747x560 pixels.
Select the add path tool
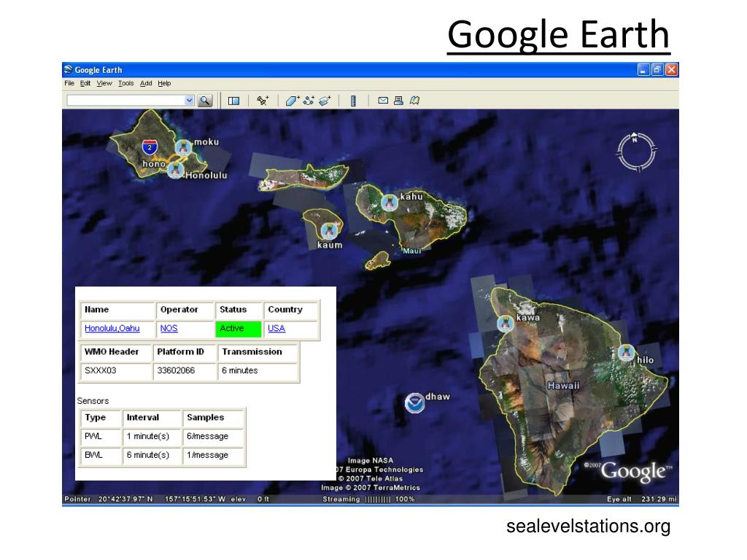[x=309, y=101]
